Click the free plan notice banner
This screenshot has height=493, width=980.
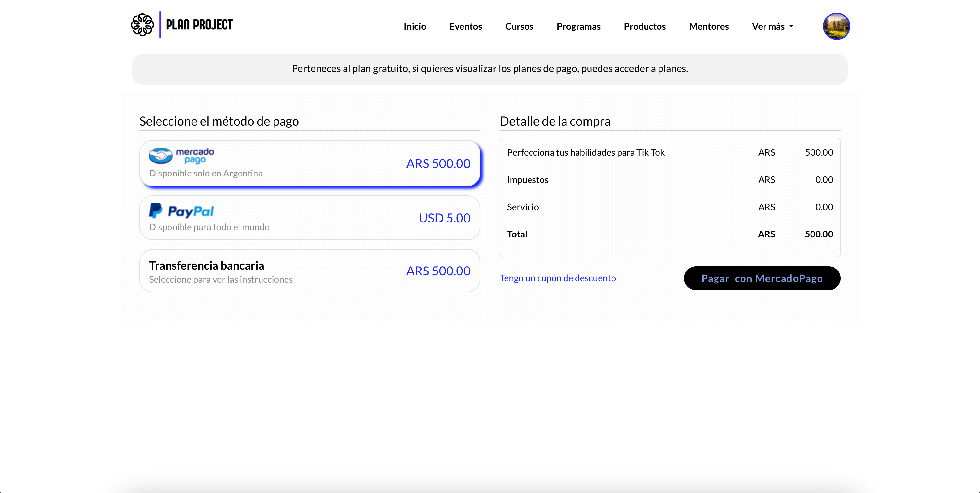[x=490, y=69]
